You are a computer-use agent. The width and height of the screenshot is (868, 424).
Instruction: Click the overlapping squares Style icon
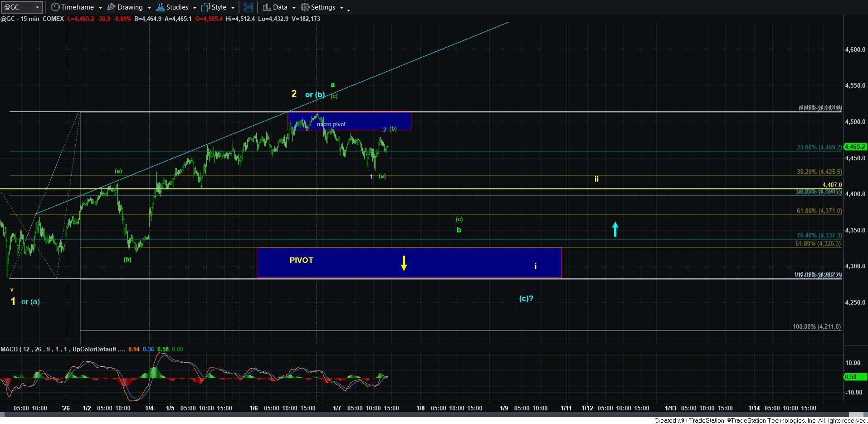[205, 7]
